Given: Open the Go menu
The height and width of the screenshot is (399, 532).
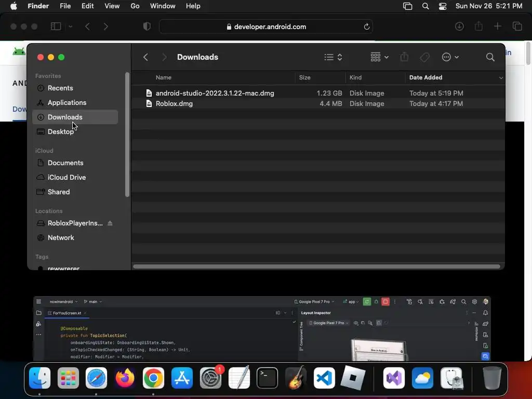Looking at the screenshot, I should (x=135, y=6).
